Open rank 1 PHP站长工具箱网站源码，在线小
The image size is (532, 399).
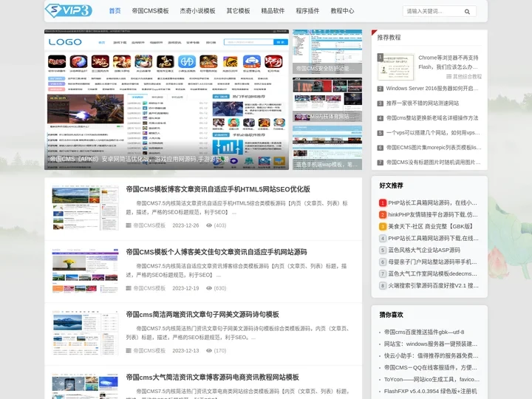tap(432, 202)
